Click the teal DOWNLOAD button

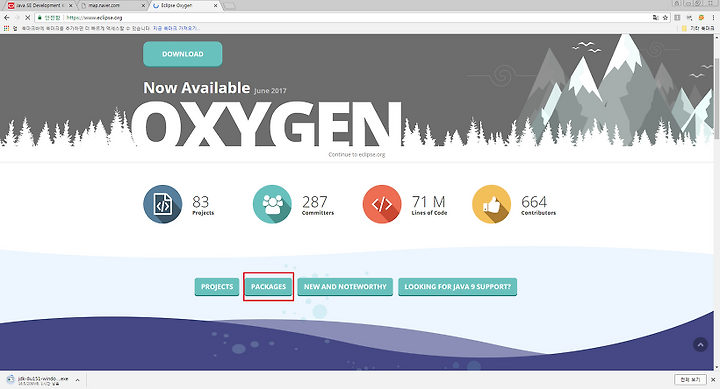pyautogui.click(x=182, y=54)
